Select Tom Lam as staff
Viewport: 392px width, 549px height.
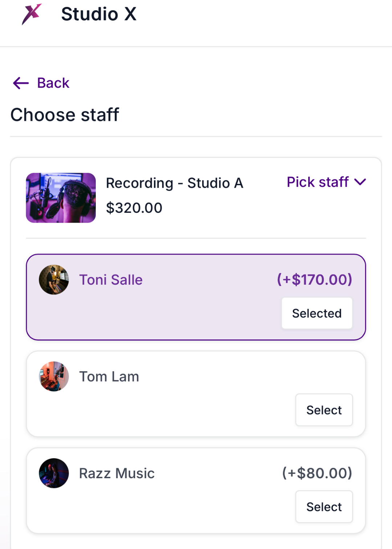(324, 410)
